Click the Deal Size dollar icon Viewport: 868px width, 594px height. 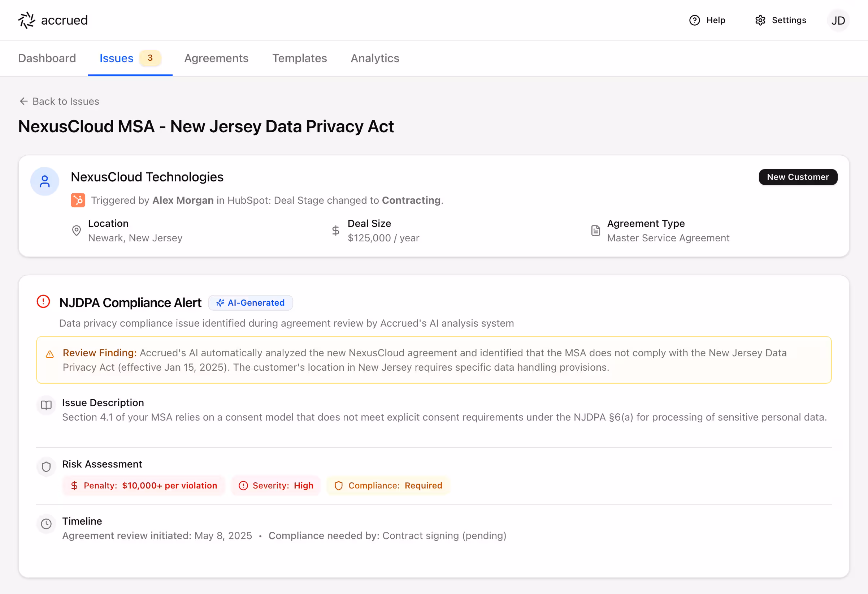pos(336,230)
